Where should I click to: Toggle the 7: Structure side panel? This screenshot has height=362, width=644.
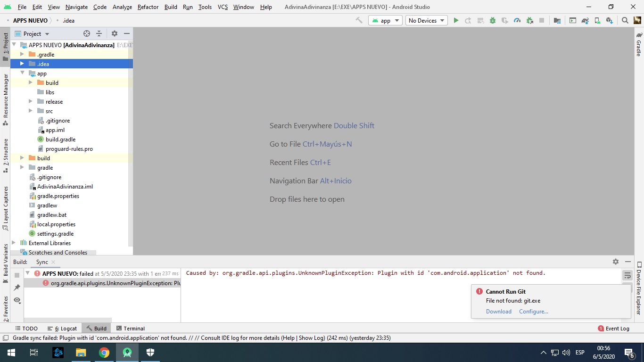tap(5, 155)
